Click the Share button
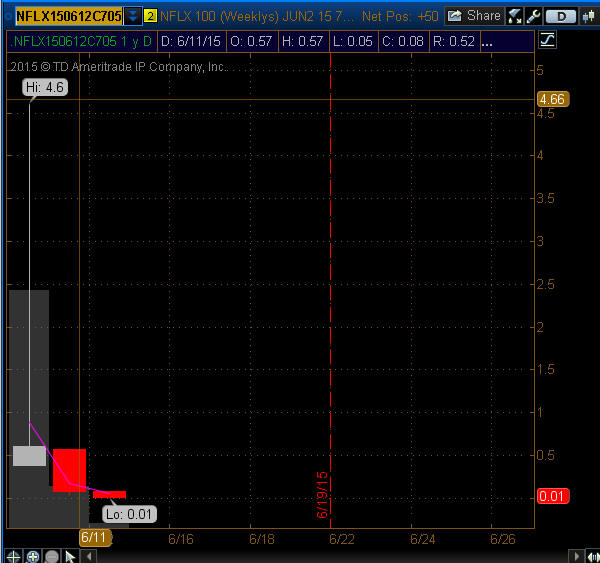Viewport: 600px width, 563px height. pyautogui.click(x=474, y=16)
